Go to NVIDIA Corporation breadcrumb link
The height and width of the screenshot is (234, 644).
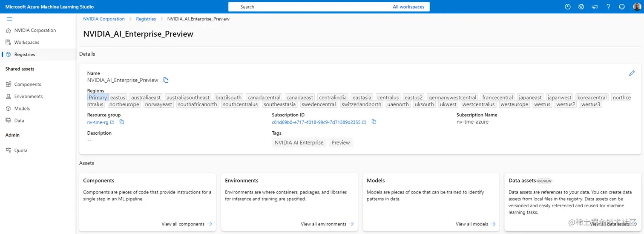coord(104,19)
